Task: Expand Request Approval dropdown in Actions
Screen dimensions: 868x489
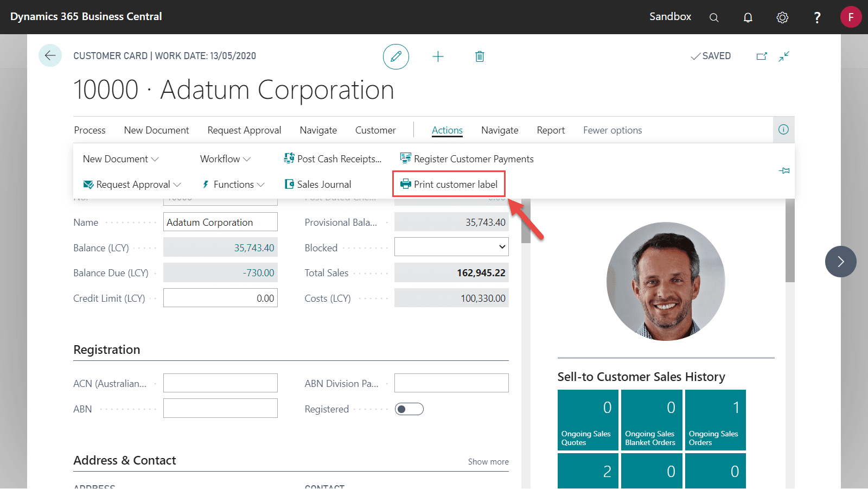Action: click(132, 185)
